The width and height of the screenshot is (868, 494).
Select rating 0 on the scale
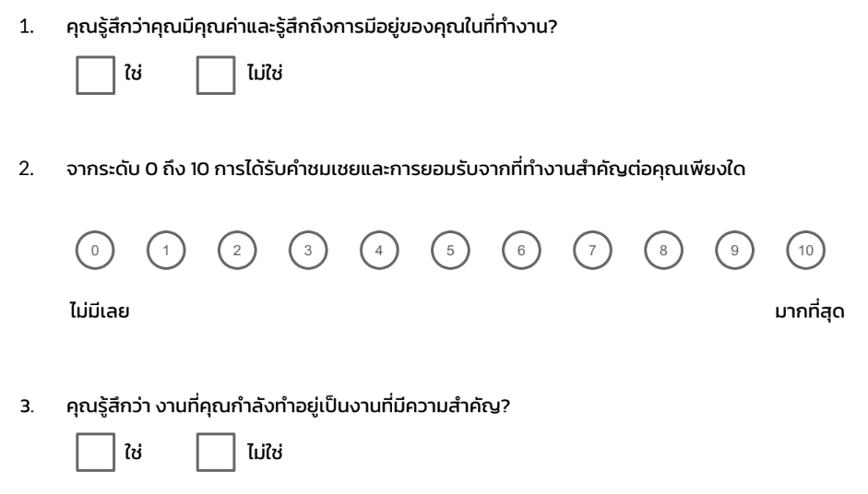coord(95,250)
